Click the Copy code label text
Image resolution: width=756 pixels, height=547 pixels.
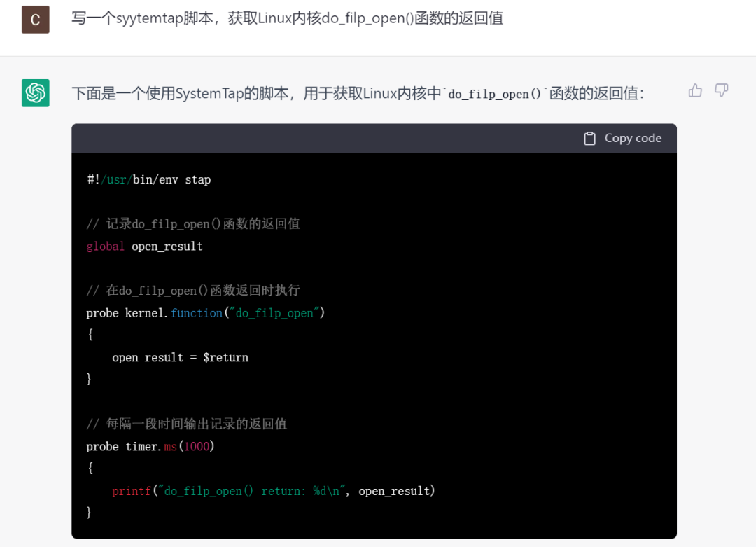[x=633, y=138]
